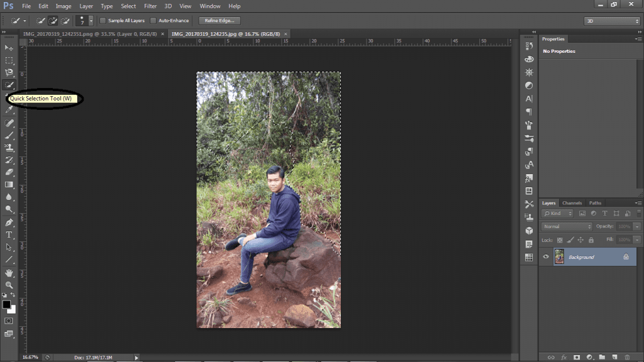
Task: Click the Eraser tool
Action: click(9, 172)
